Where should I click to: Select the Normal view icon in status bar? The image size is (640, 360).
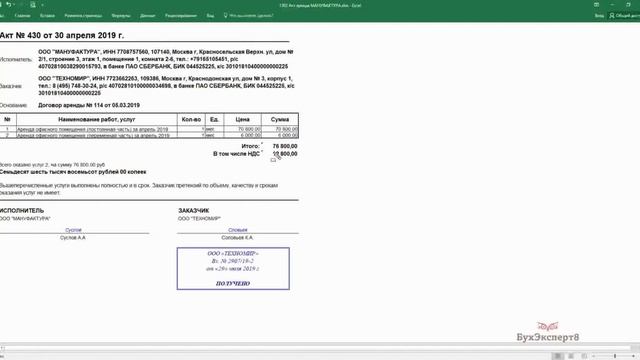(x=558, y=356)
